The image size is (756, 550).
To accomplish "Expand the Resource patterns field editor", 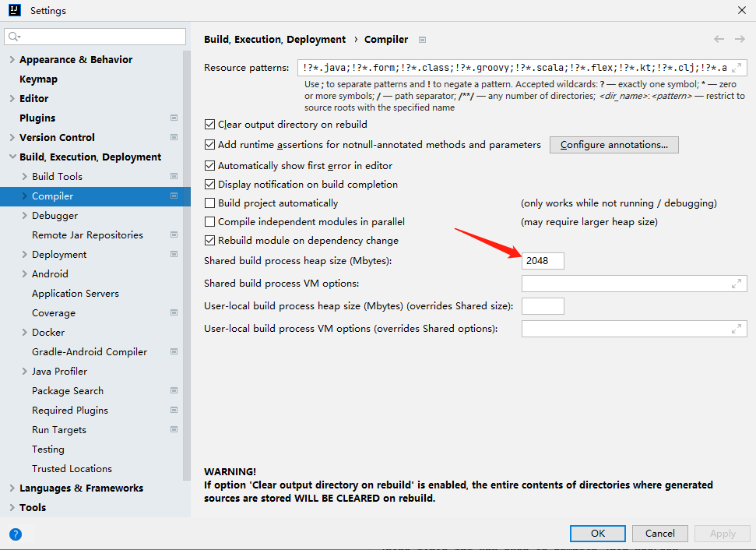I will click(x=737, y=68).
